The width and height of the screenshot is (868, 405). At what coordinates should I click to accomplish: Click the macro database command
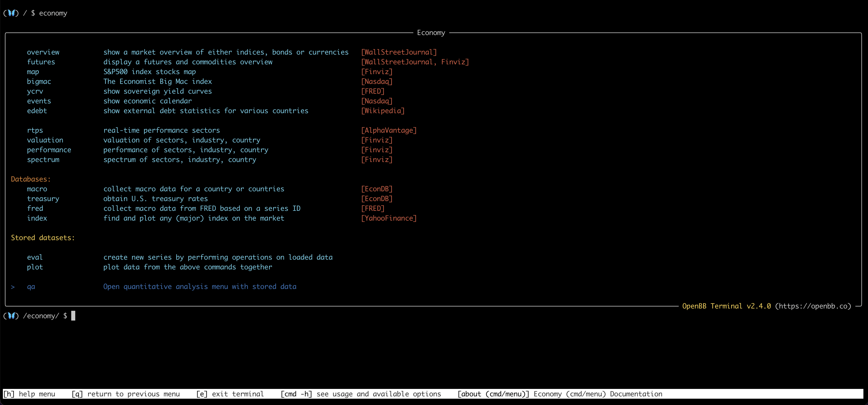(x=37, y=189)
